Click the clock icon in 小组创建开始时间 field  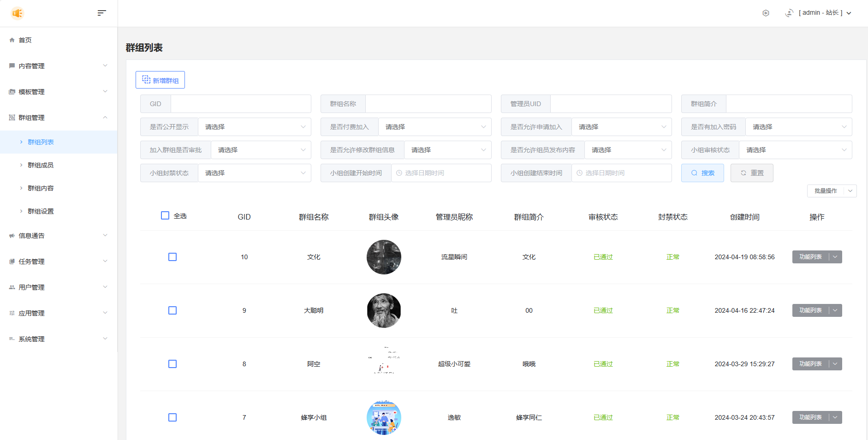(399, 173)
